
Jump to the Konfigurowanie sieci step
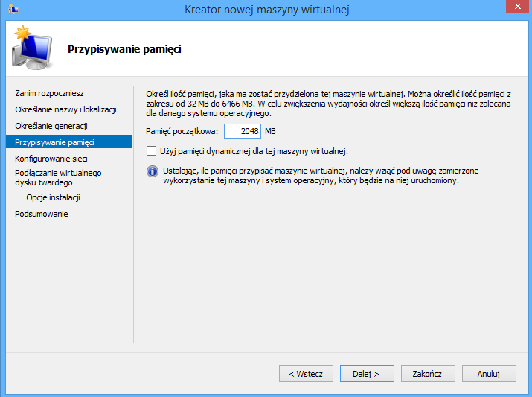pos(51,159)
